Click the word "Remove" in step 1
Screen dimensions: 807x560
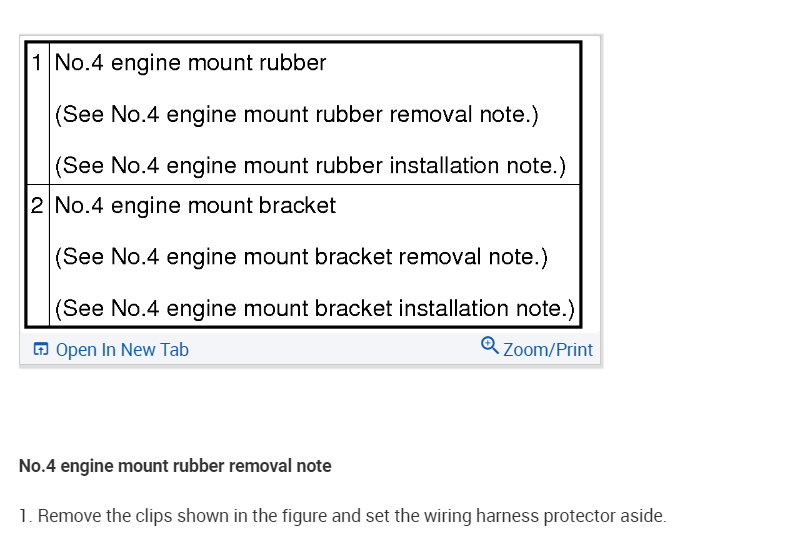click(x=70, y=516)
